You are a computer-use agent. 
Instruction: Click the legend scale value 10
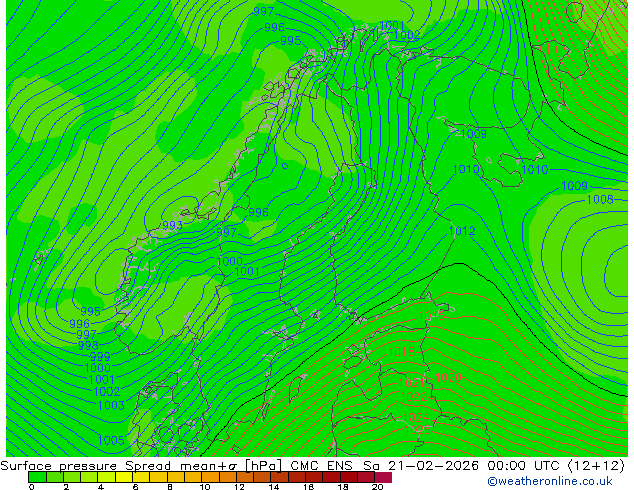pyautogui.click(x=205, y=487)
